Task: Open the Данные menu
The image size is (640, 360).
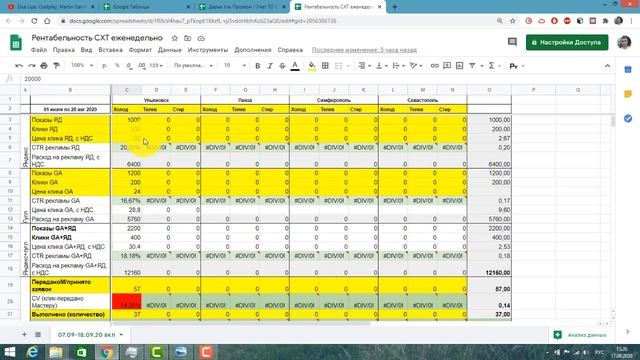Action: coord(169,50)
